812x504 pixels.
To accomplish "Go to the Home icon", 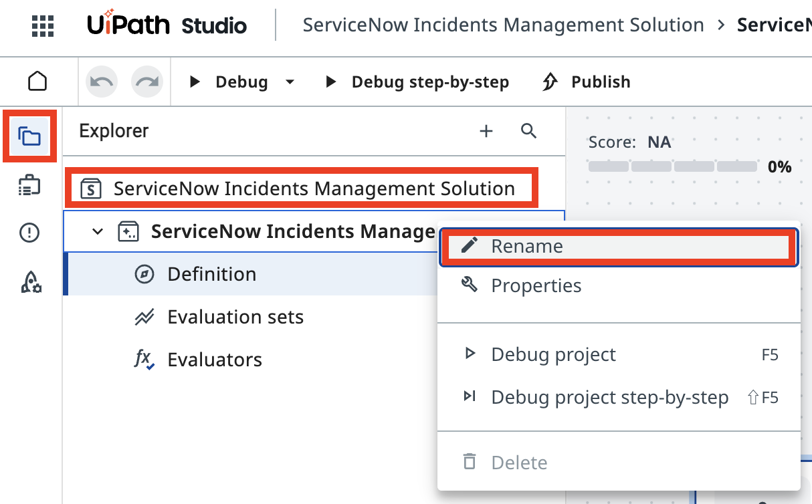I will pyautogui.click(x=37, y=82).
